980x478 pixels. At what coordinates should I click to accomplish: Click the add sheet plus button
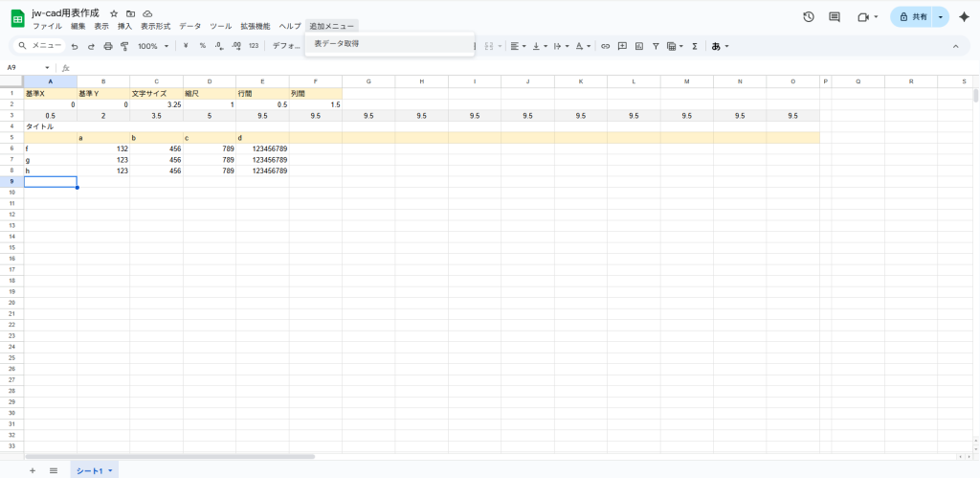click(x=33, y=470)
